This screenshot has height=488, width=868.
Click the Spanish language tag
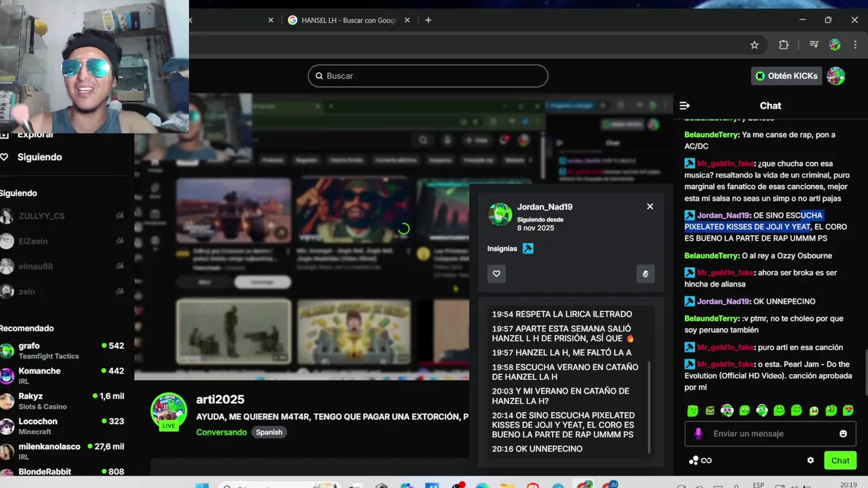coord(269,432)
